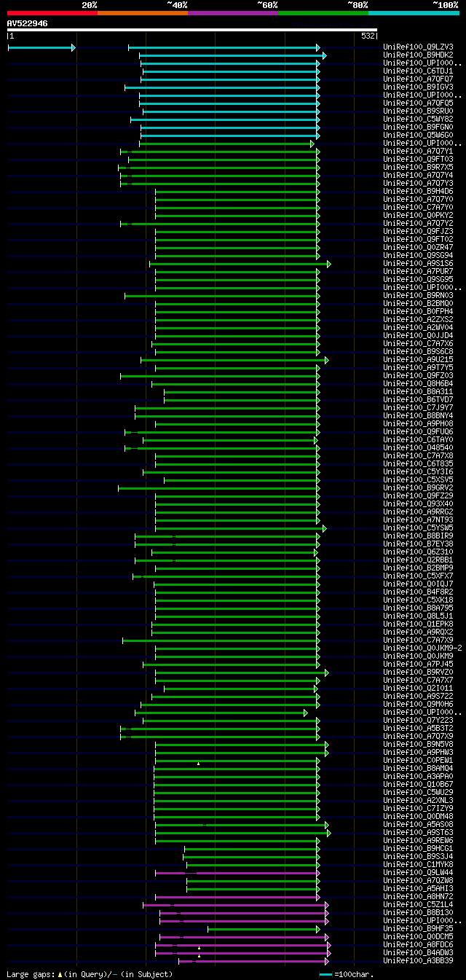Click the UniRef100_Q48540 hit
466x980 pixels.
pyautogui.click(x=418, y=448)
